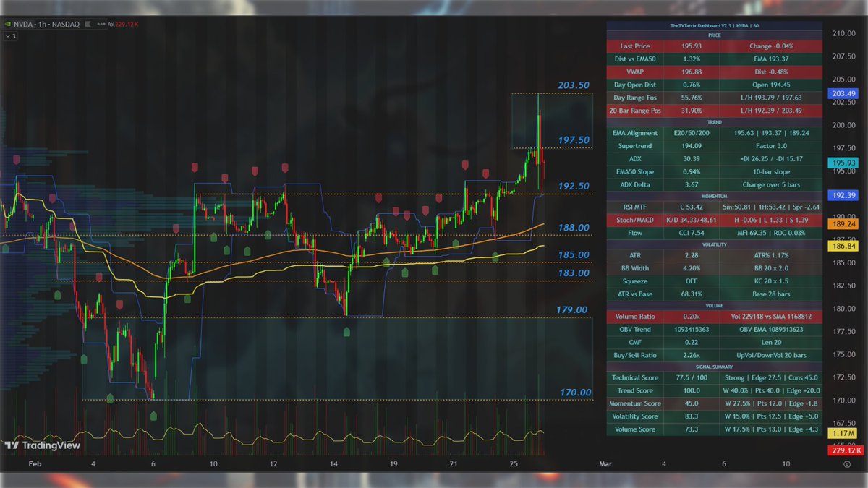Click the Day Range Pos value 55.76%
Image resolution: width=868 pixels, height=488 pixels.
(x=691, y=98)
